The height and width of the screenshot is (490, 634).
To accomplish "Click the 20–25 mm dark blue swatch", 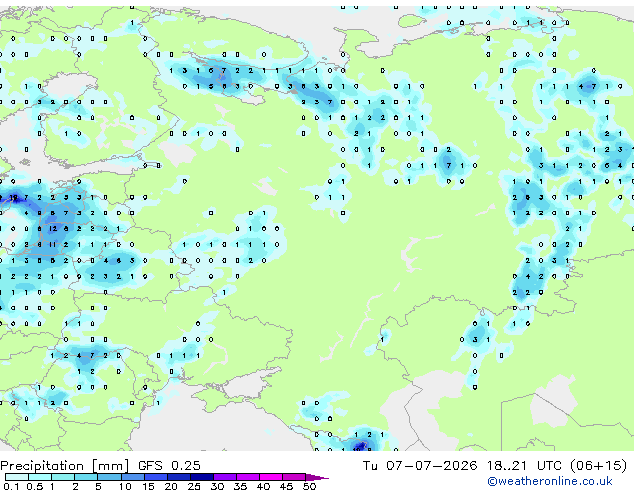I will [x=179, y=477].
